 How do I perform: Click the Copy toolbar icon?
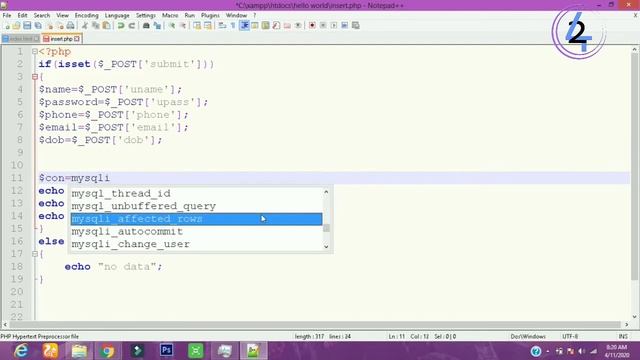pyautogui.click(x=96, y=26)
